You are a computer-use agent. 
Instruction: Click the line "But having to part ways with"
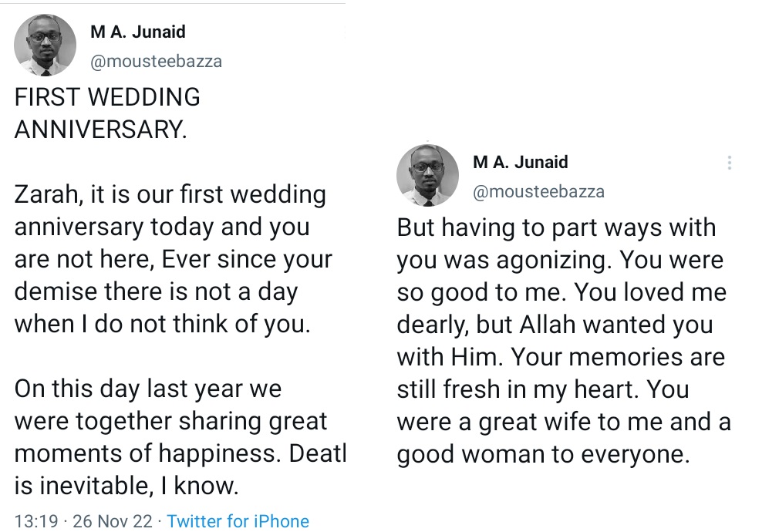tap(556, 227)
